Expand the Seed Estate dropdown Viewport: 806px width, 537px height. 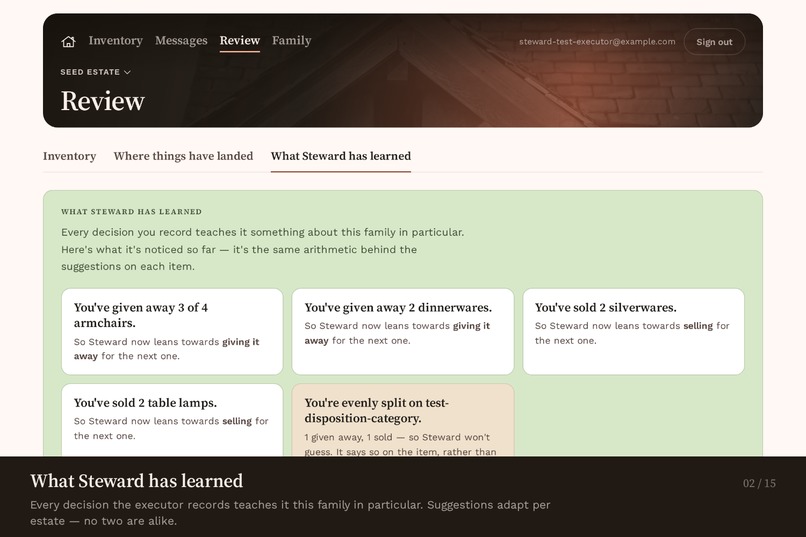tap(96, 72)
